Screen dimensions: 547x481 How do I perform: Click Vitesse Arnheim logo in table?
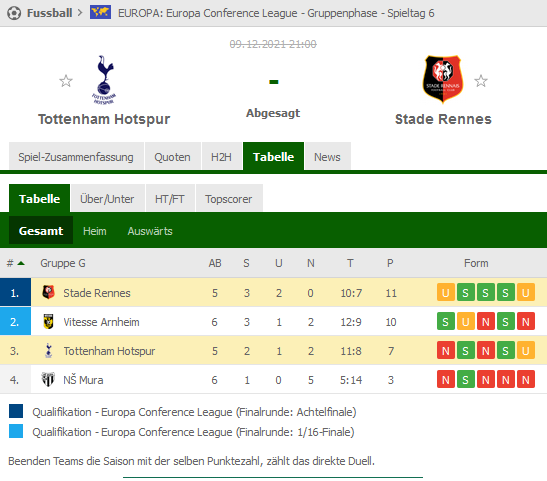pyautogui.click(x=48, y=322)
